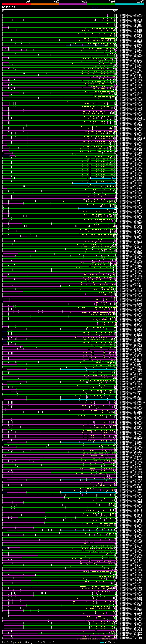Choose sequence UniRef100_B5DPM8
Image resolution: width=146 pixels, height=644 pixels.
(x=131, y=588)
